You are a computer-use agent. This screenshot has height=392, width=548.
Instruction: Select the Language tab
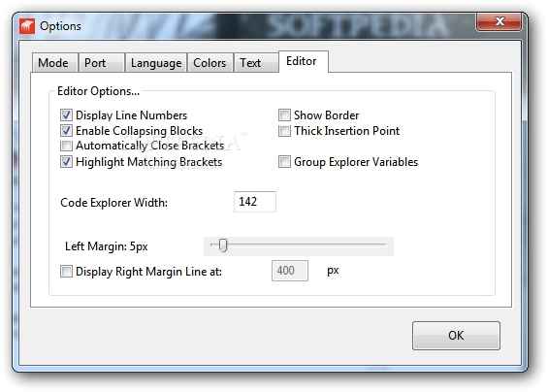156,63
